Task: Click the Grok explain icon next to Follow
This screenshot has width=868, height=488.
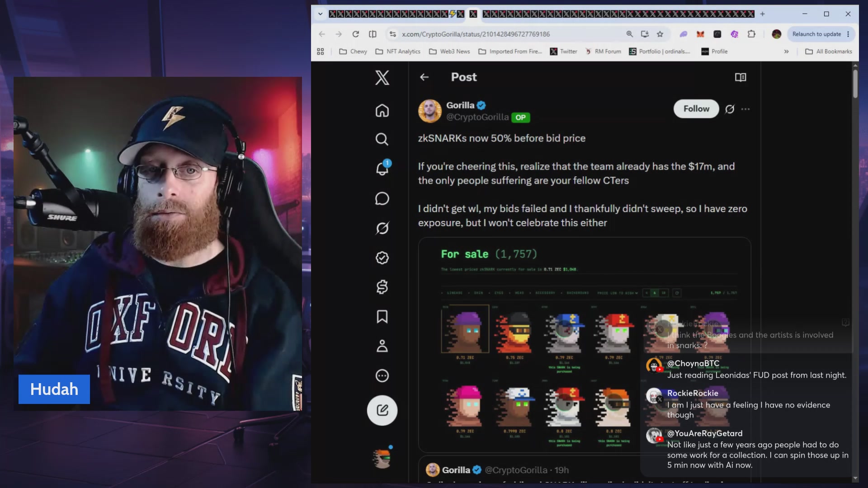Action: (x=730, y=109)
